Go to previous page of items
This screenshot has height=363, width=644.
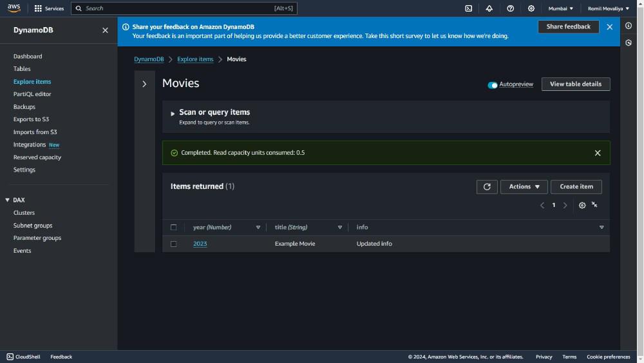tap(542, 205)
